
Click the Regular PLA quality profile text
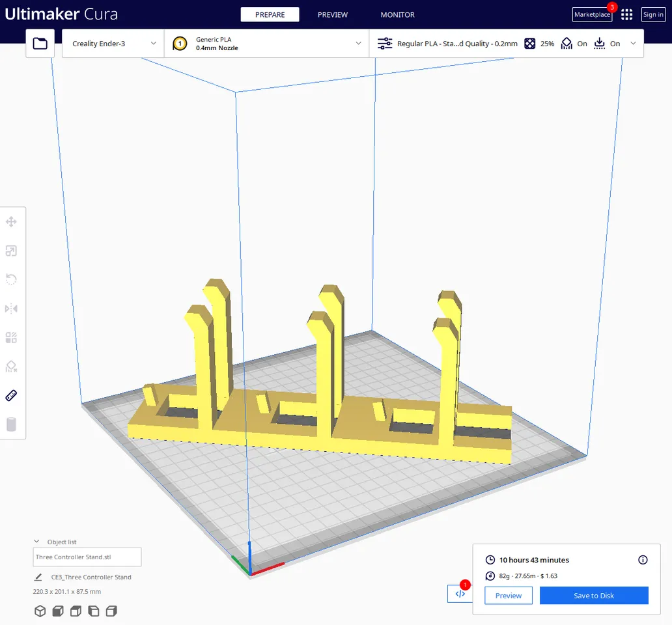(x=457, y=44)
